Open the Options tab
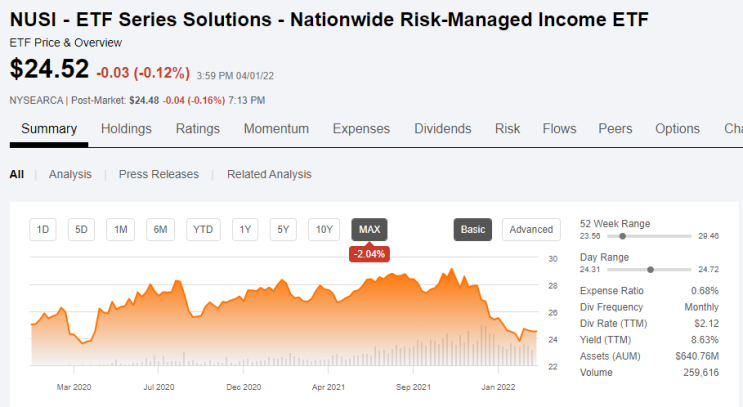Screen dimensions: 743x407 pos(677,129)
